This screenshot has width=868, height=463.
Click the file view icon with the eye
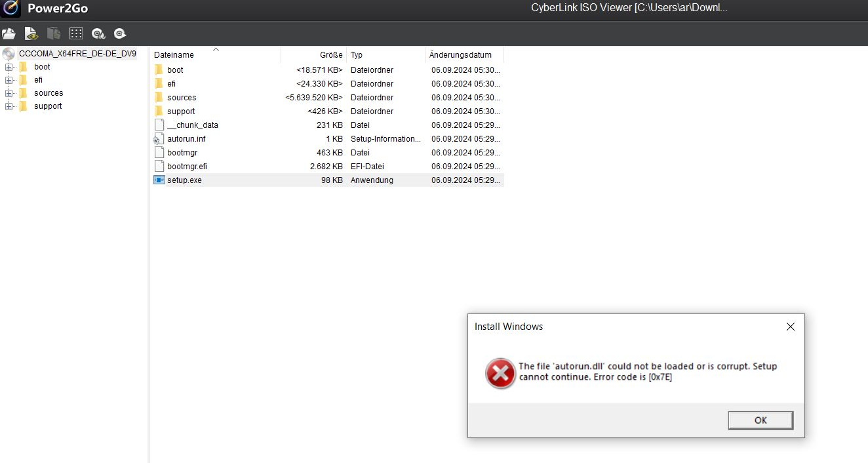pyautogui.click(x=31, y=33)
